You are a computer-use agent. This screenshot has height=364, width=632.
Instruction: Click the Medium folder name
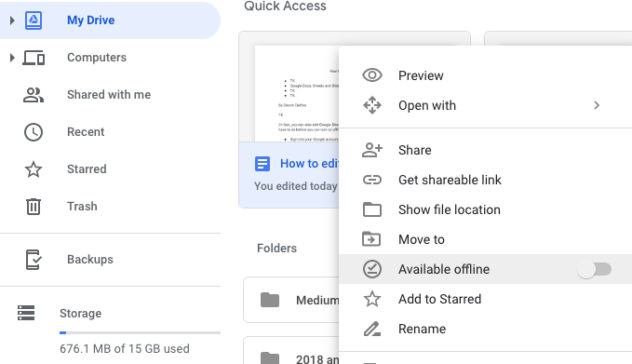click(x=317, y=301)
